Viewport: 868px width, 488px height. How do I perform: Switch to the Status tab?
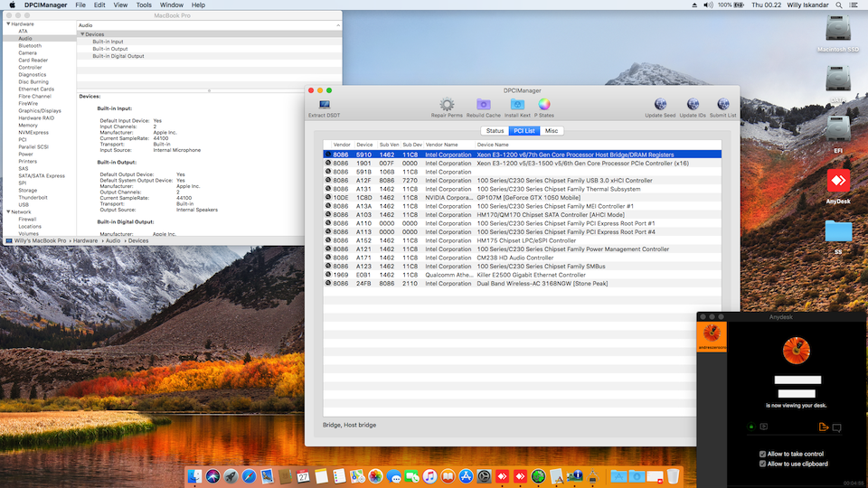tap(495, 131)
